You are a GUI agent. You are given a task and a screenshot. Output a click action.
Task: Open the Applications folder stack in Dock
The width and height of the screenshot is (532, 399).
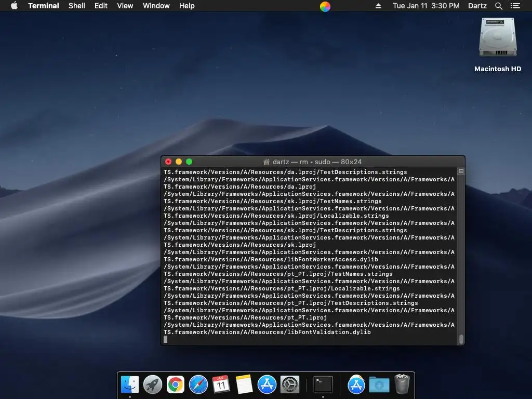coord(356,384)
